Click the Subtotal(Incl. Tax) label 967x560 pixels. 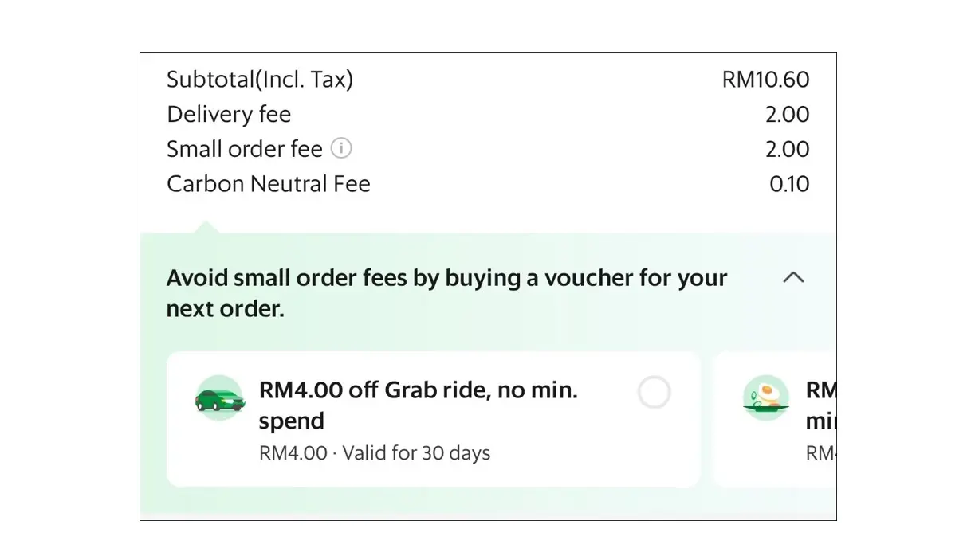tap(260, 80)
